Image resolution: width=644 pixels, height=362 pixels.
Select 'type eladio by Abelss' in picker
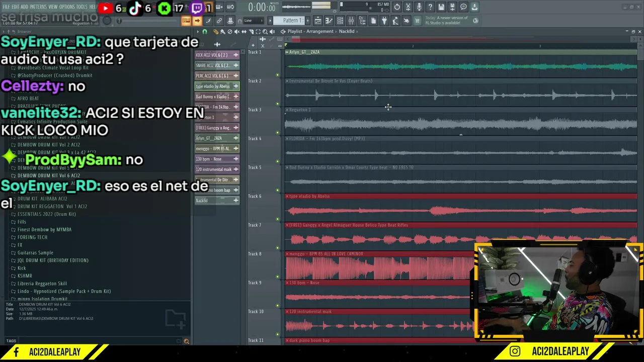click(217, 86)
